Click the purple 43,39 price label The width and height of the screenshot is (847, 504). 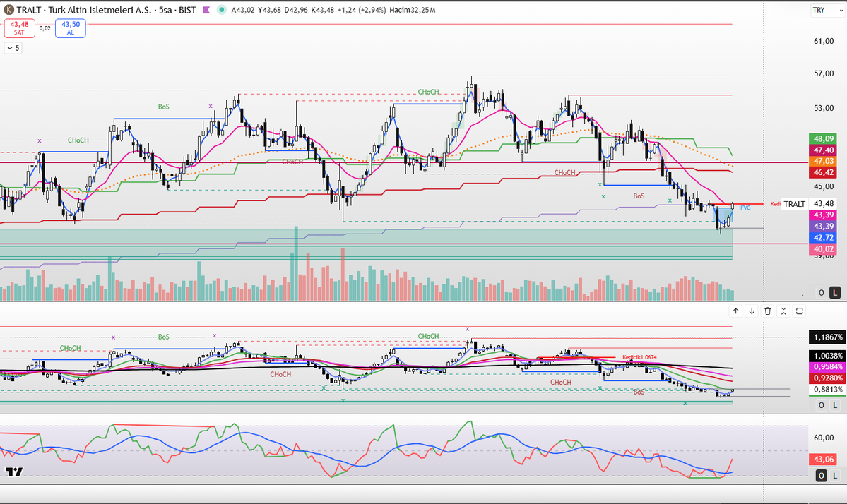(823, 226)
